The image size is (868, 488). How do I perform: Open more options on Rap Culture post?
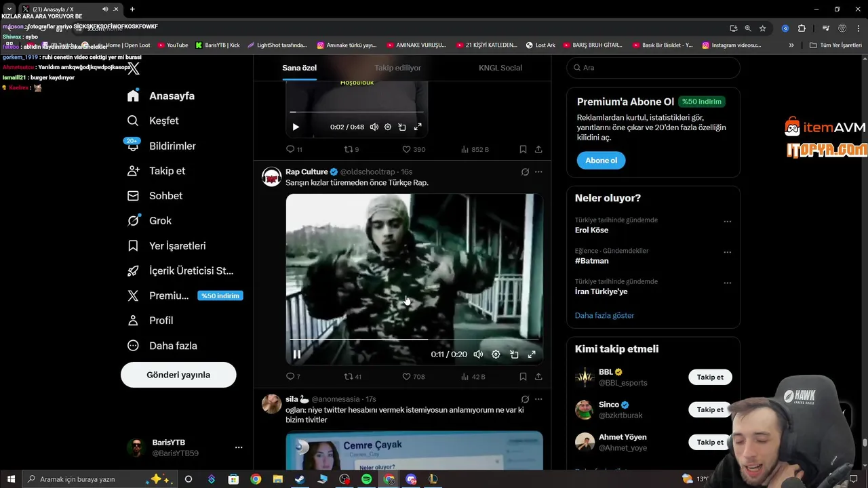click(x=538, y=172)
